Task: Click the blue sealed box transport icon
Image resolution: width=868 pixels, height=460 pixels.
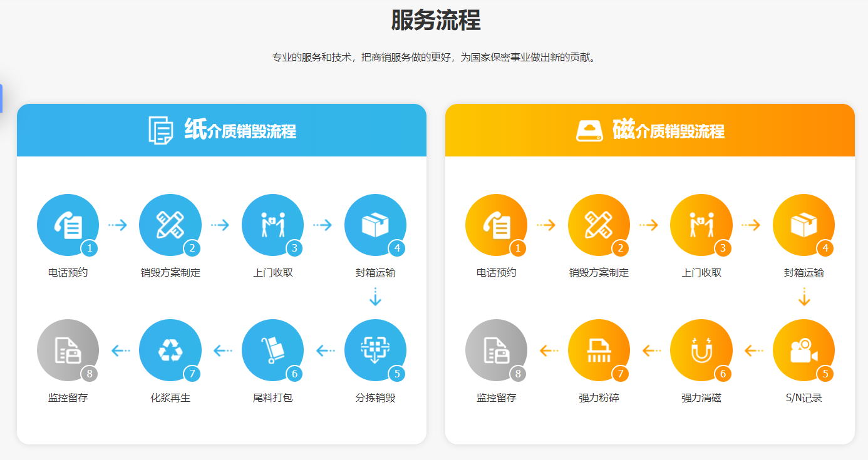Action: coord(376,225)
